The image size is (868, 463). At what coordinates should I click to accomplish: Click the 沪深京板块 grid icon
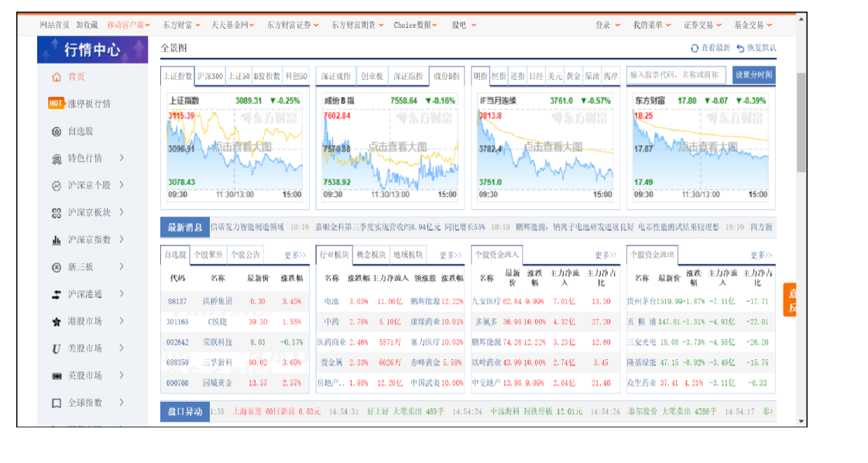pos(57,213)
